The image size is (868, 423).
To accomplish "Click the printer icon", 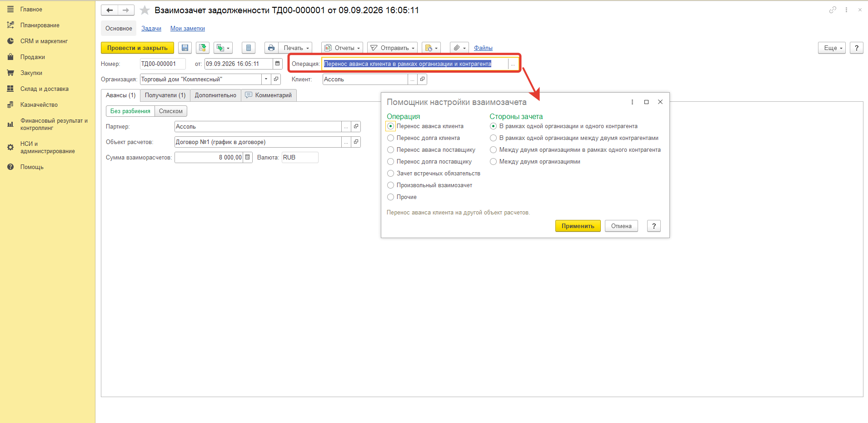I will tap(271, 48).
